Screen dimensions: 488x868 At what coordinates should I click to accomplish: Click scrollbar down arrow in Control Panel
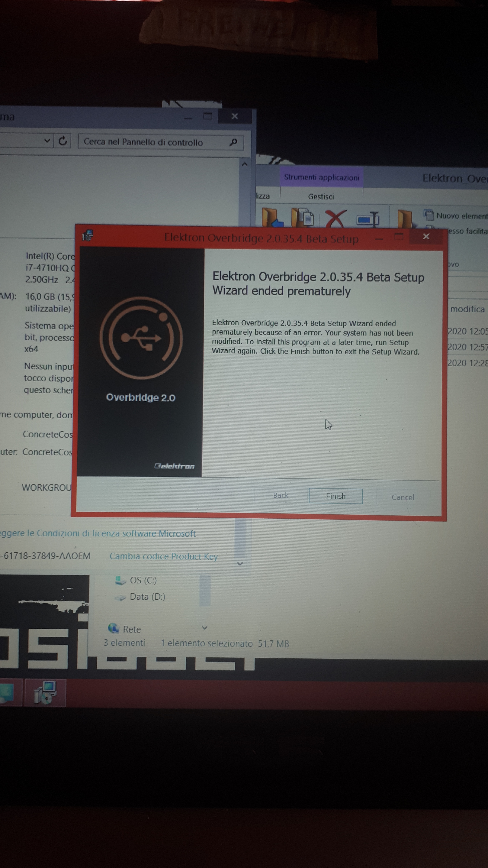click(240, 563)
